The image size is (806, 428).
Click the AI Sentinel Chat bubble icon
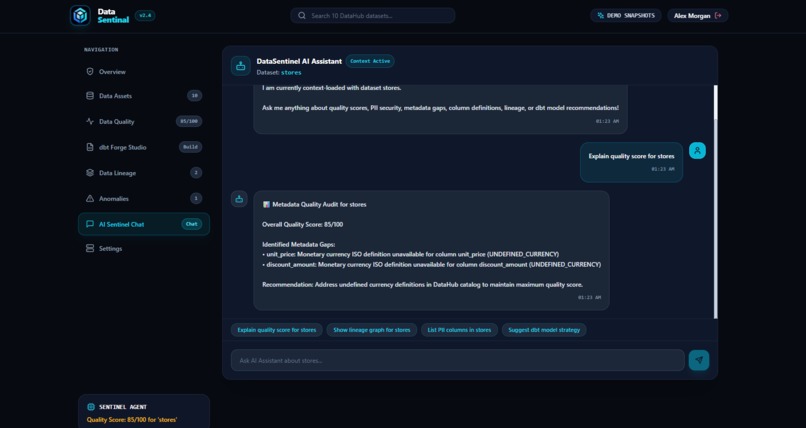(x=90, y=224)
